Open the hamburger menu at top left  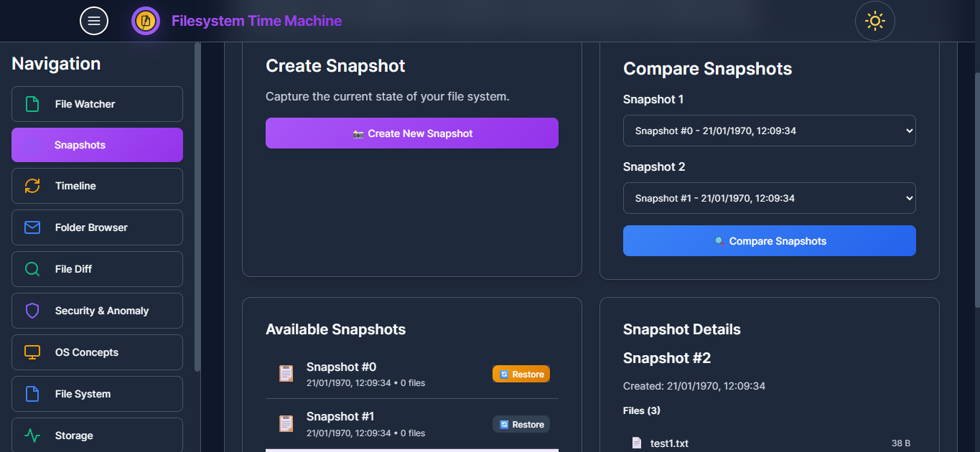93,21
